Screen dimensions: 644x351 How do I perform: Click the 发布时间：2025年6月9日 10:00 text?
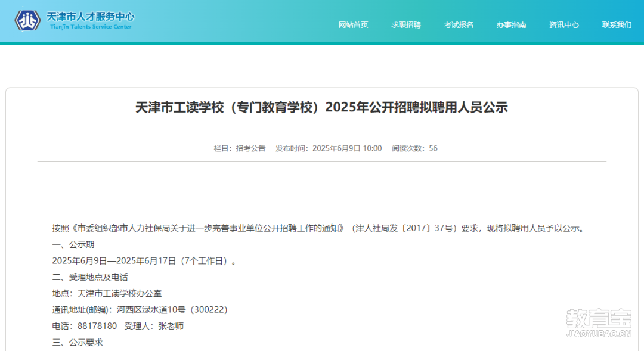pos(329,148)
